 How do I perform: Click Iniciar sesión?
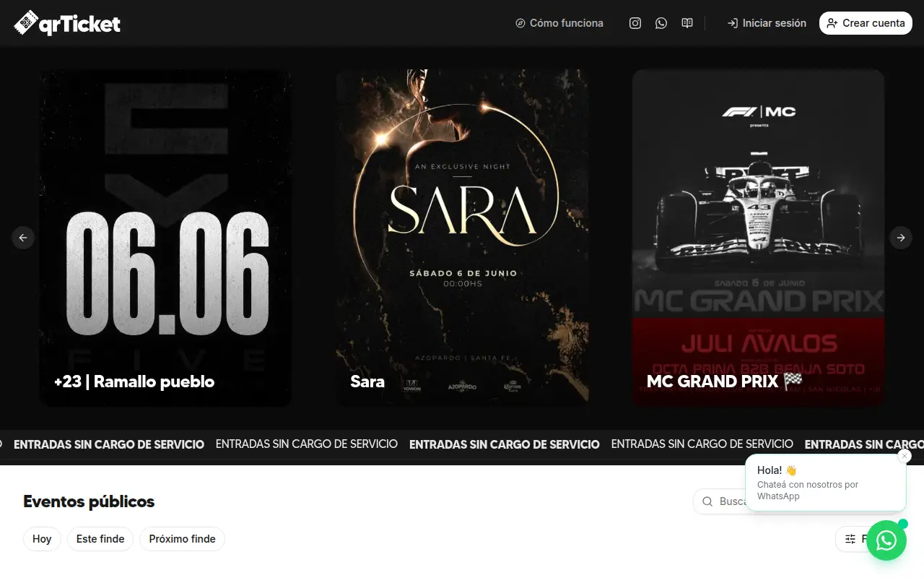[x=767, y=23]
